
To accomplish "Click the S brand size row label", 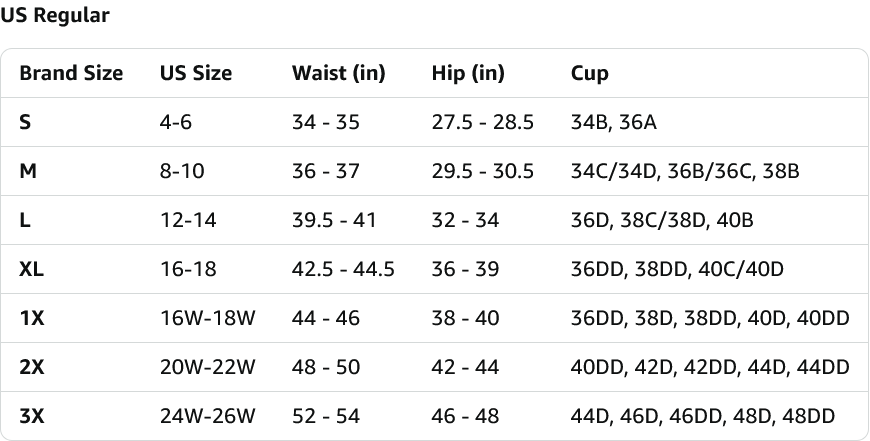I will 25,122.
